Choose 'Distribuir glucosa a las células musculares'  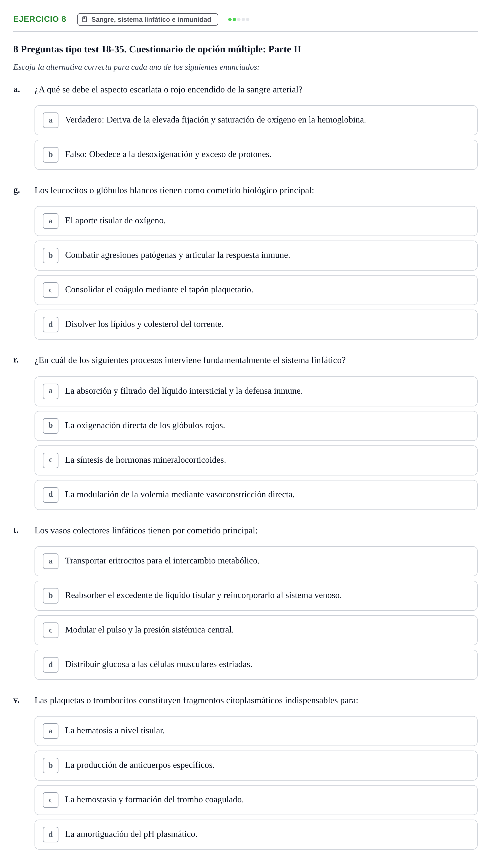click(x=256, y=665)
